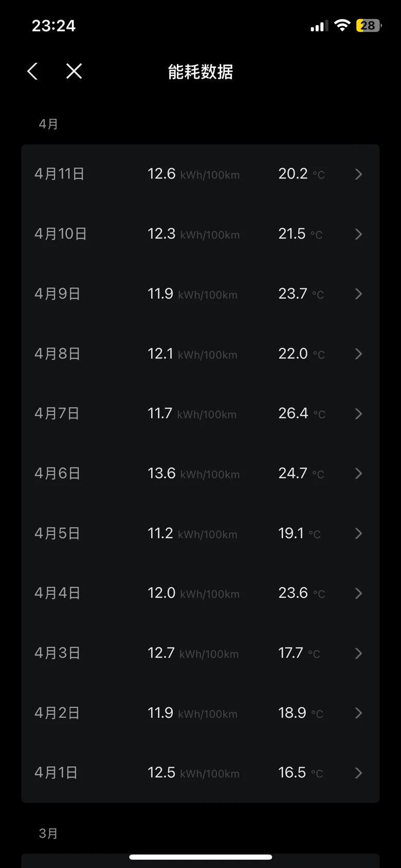This screenshot has height=868, width=401.
Task: Tap the 26.4 °C temperature reading
Action: 301,414
